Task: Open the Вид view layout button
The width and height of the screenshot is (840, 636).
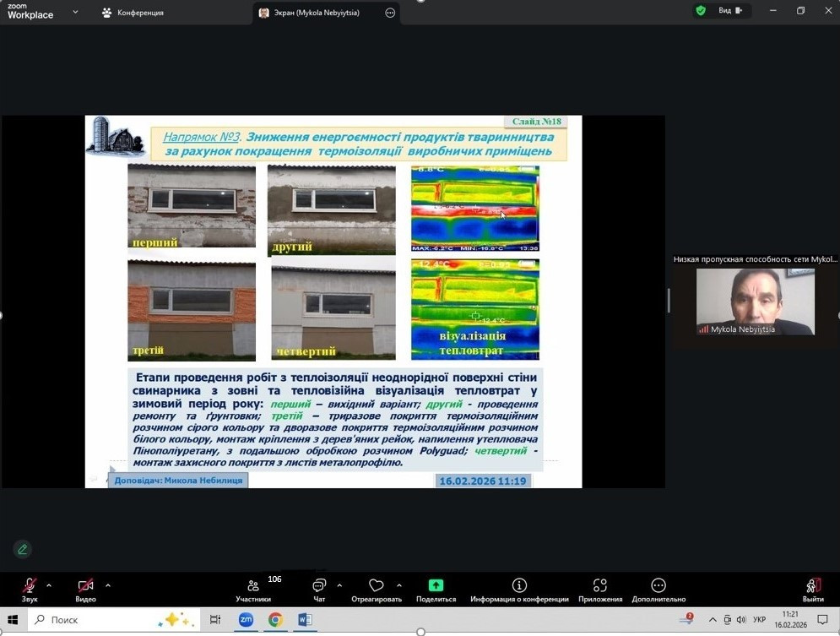Action: coord(730,11)
